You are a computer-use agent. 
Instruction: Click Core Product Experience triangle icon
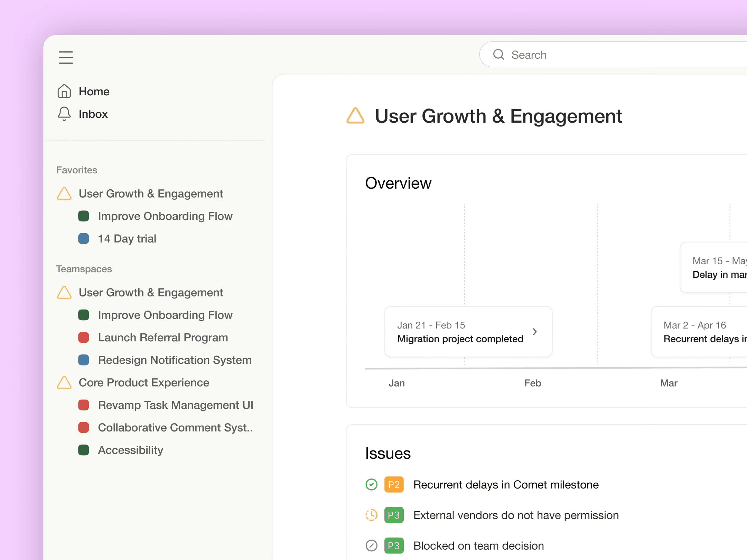coord(64,382)
